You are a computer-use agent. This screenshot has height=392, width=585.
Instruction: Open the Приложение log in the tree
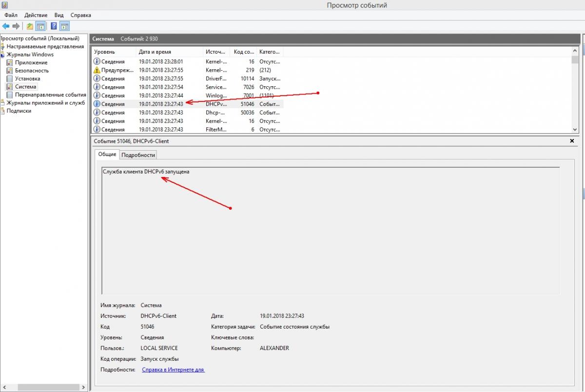tap(31, 62)
